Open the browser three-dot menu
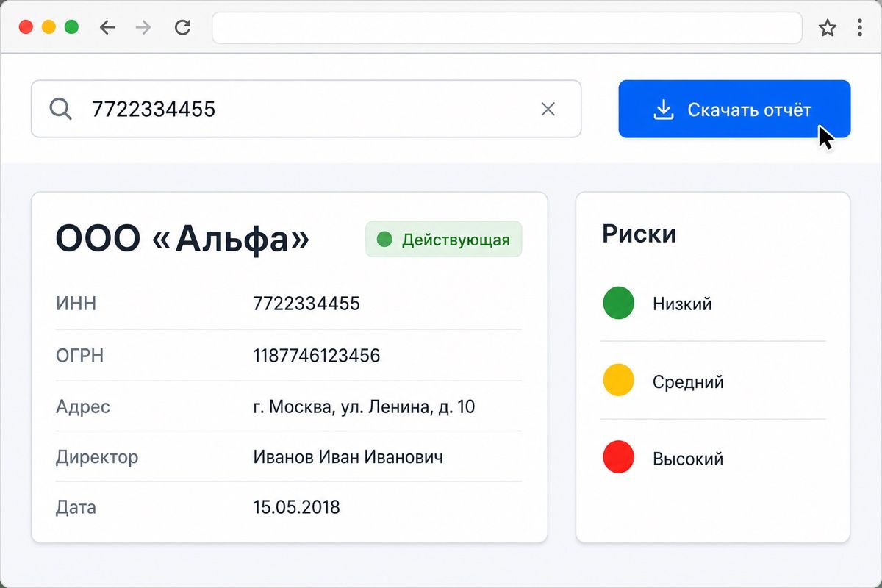882x588 pixels. [x=860, y=28]
